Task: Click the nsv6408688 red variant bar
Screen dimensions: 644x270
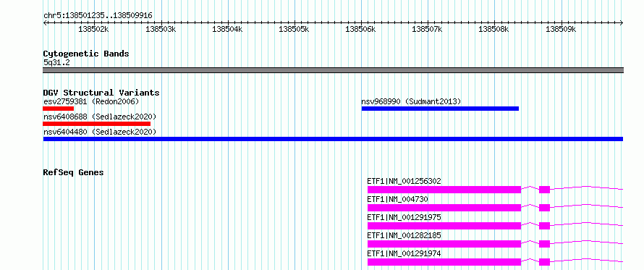Action: 97,124
